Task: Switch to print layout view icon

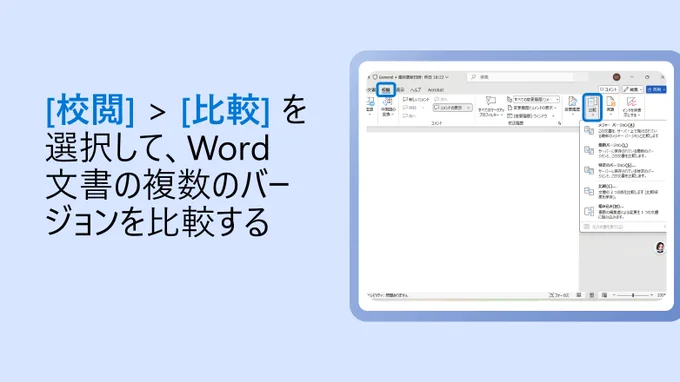Action: click(x=592, y=295)
